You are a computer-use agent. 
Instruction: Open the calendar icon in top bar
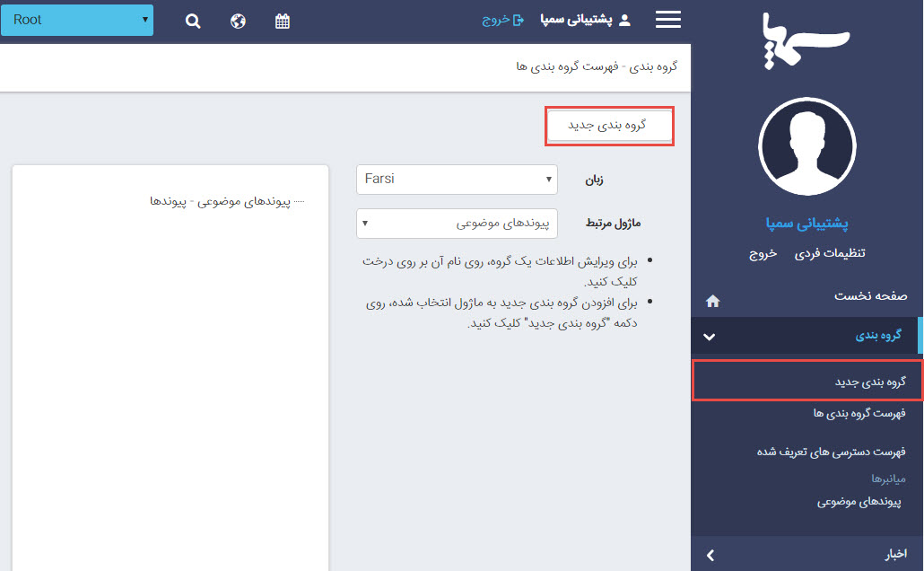(283, 21)
